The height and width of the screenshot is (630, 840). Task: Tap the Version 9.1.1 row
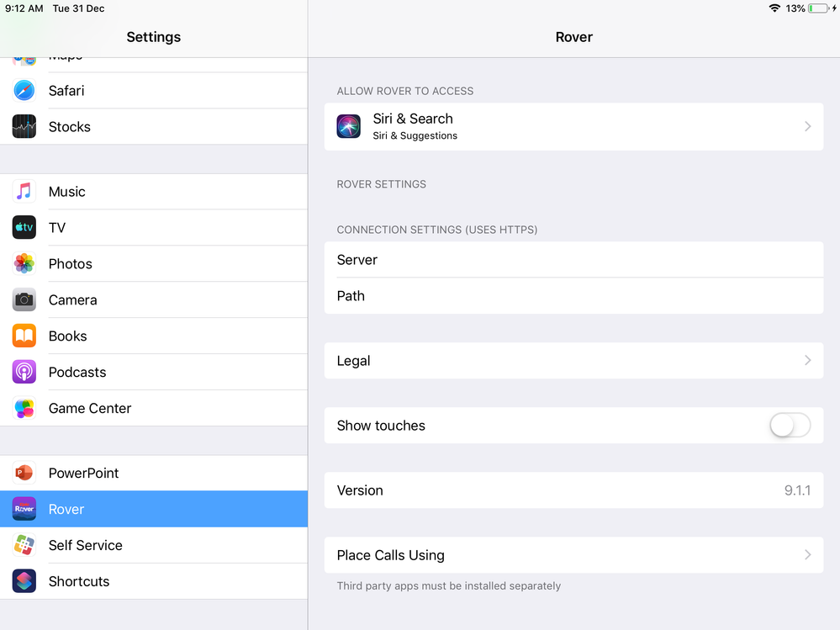(573, 490)
